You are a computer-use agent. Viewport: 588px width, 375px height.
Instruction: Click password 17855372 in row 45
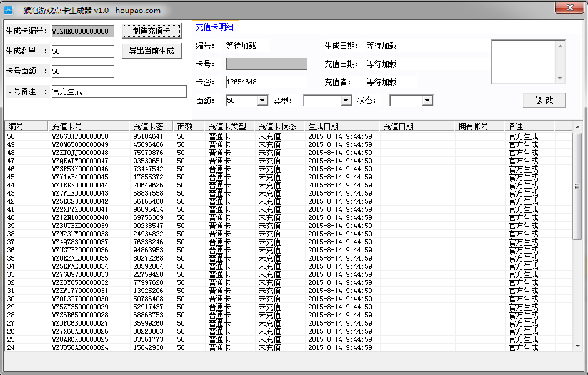pyautogui.click(x=148, y=177)
